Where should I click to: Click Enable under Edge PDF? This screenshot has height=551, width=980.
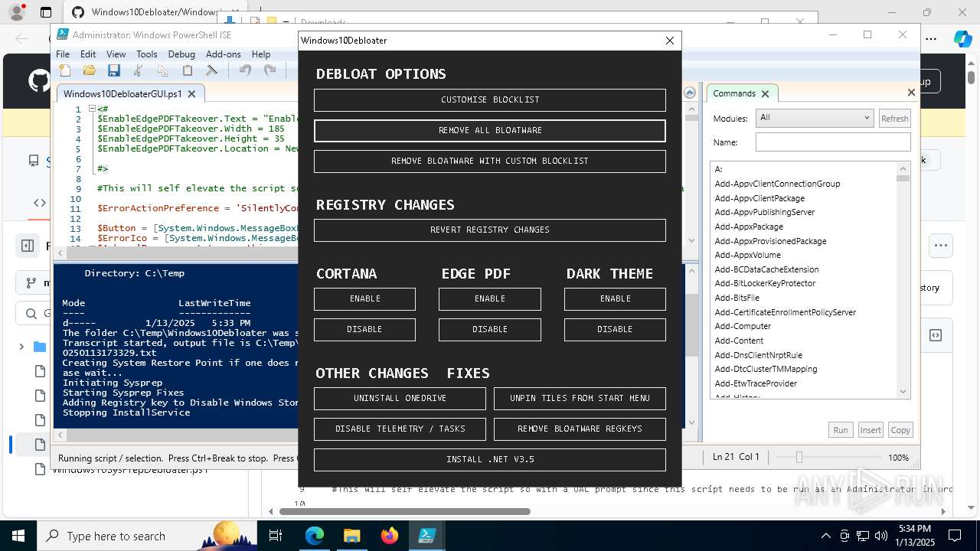tap(490, 298)
